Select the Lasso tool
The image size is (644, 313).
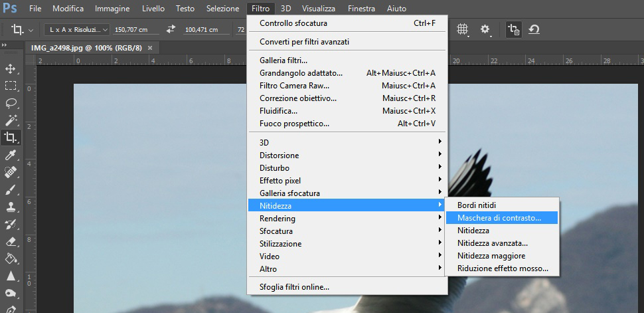(10, 103)
